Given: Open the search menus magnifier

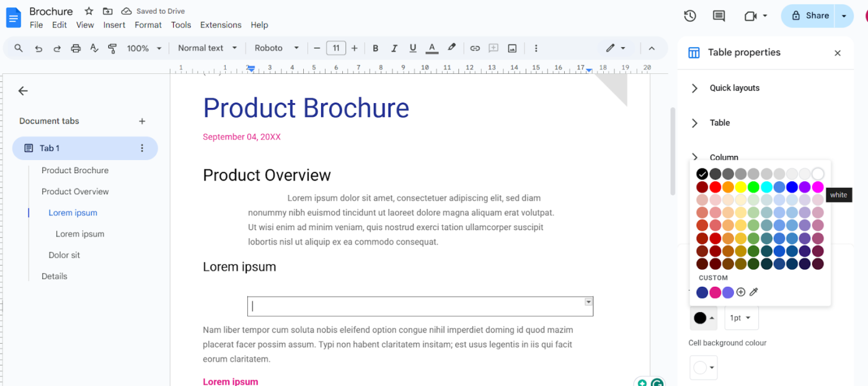Looking at the screenshot, I should pyautogui.click(x=19, y=48).
